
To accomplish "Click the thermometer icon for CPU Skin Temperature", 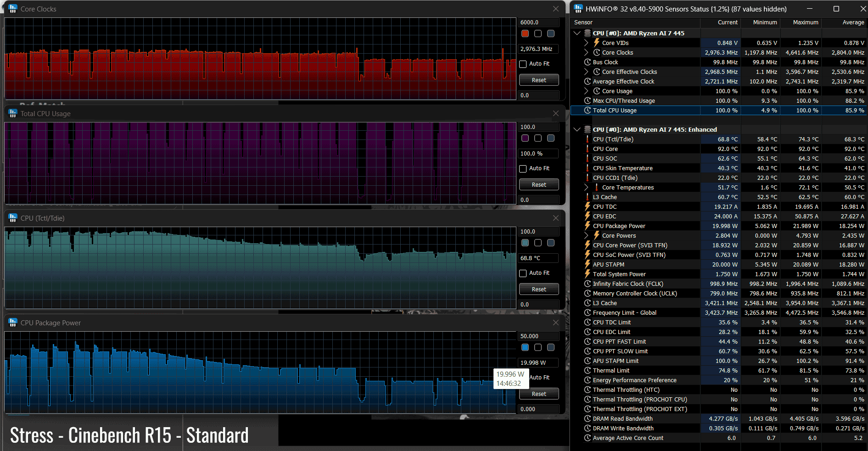I will coord(587,168).
